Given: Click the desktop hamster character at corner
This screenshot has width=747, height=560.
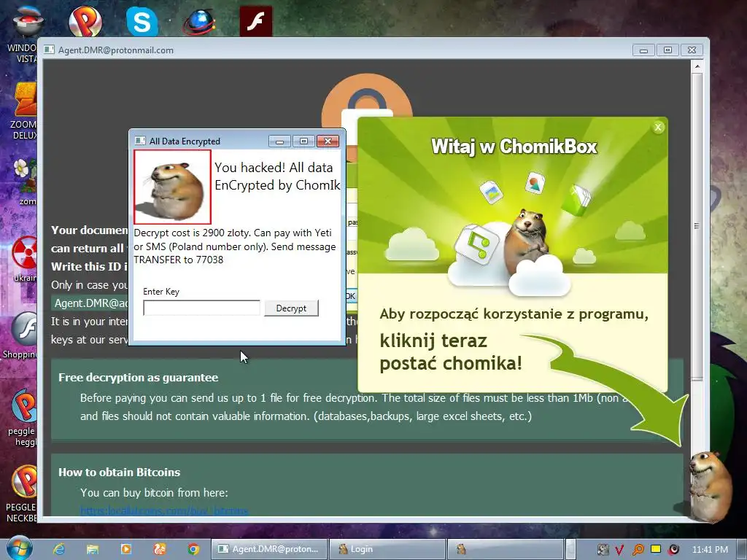Looking at the screenshot, I should point(710,486).
